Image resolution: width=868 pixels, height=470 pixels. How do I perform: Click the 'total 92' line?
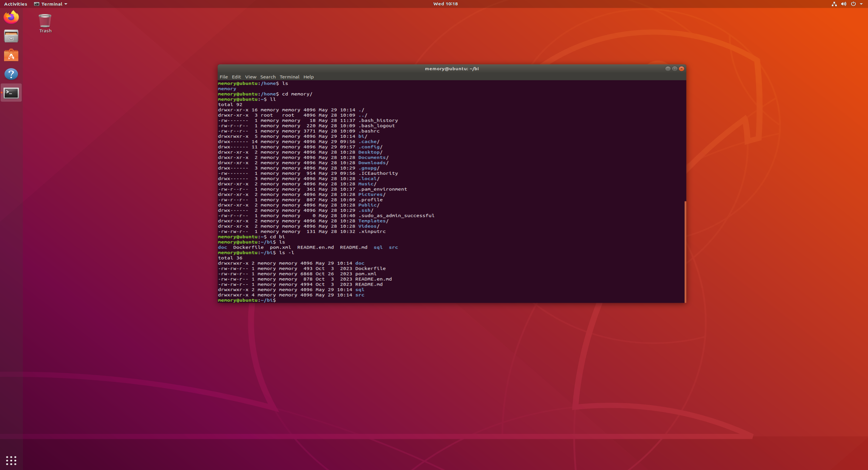click(230, 105)
